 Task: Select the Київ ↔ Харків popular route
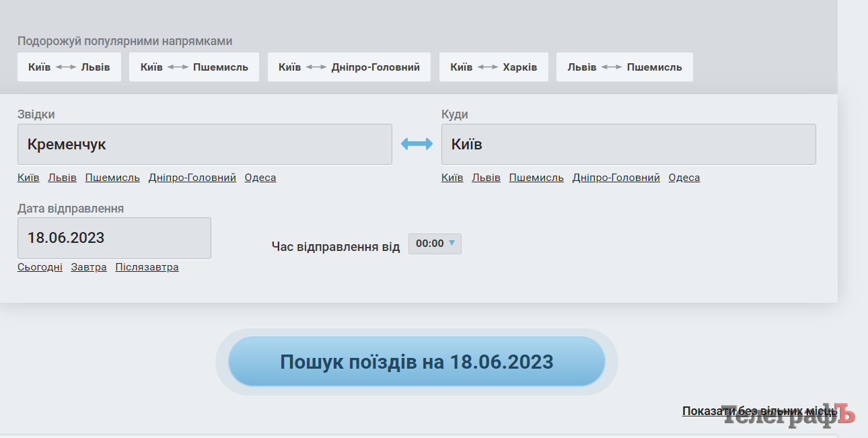493,67
